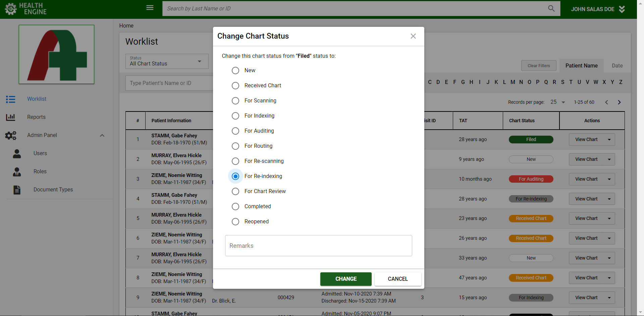Choose For Scanning status
Screen dimensions: 644x316
point(235,101)
